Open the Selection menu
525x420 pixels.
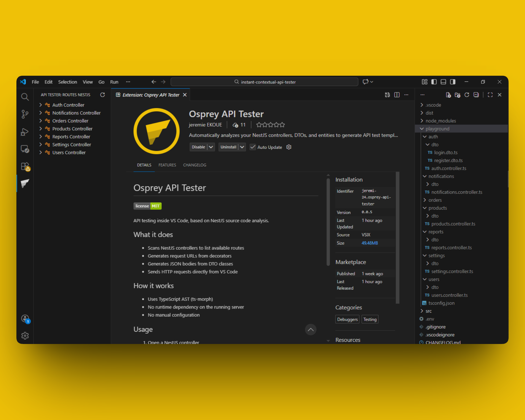tap(68, 82)
